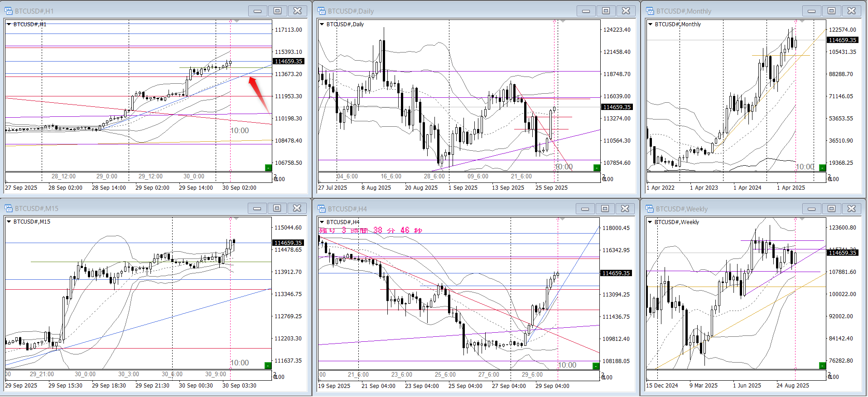Maximize the BTCUSD#,Monthly chart window
Viewport: 868px width, 397px height.
(831, 11)
